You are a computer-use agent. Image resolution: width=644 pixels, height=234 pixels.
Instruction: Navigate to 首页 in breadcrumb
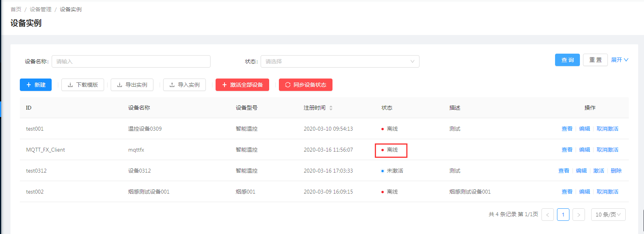coord(16,9)
